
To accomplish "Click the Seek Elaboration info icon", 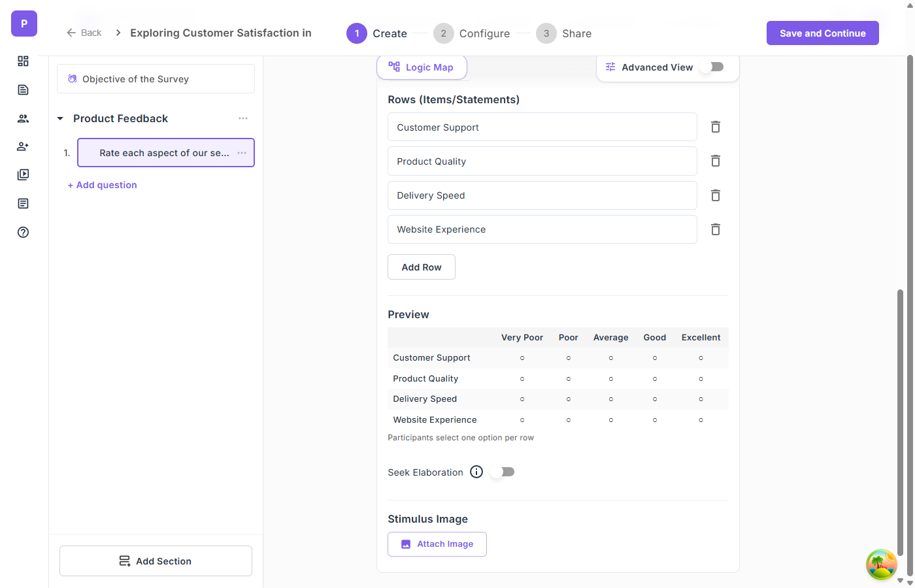I will pos(476,472).
